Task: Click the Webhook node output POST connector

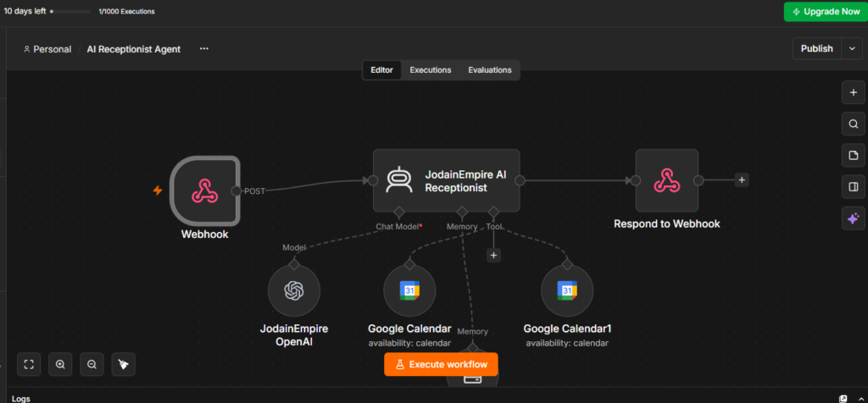Action: tap(236, 190)
